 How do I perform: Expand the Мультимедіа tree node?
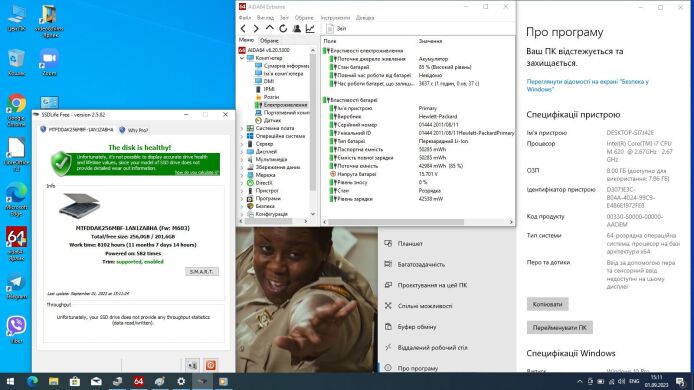click(x=242, y=159)
